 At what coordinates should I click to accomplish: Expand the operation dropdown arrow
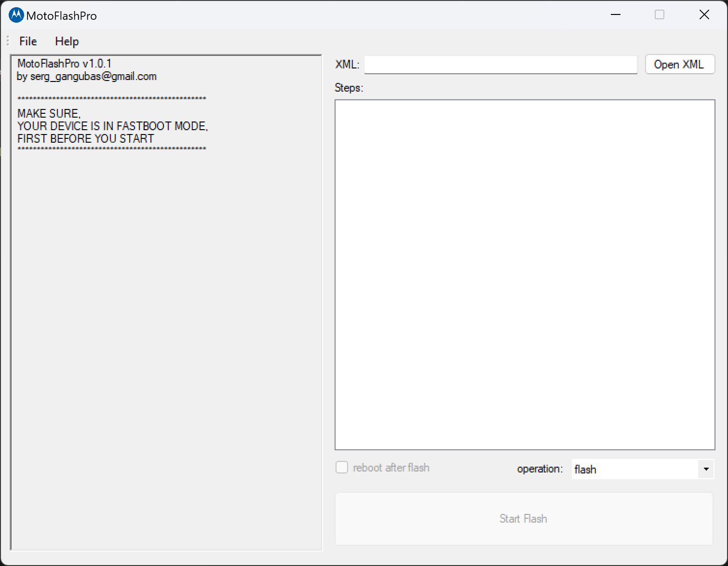point(706,469)
